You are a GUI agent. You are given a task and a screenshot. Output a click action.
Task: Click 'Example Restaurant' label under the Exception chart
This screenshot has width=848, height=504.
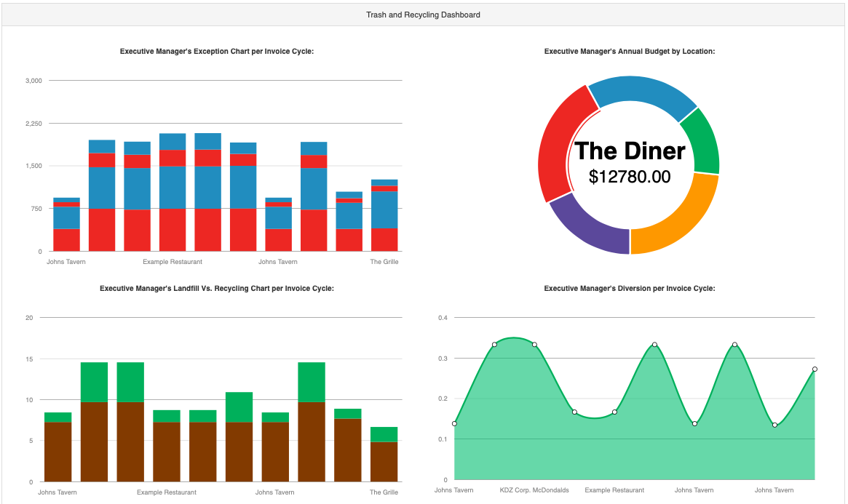click(173, 262)
